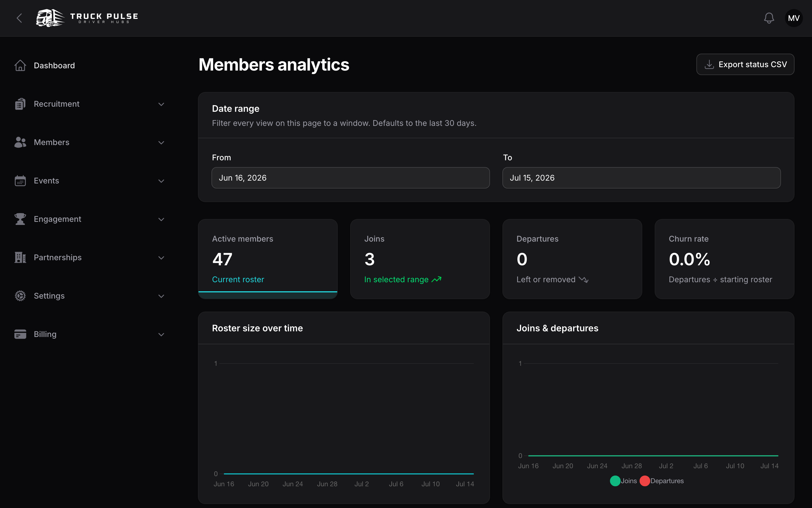This screenshot has width=812, height=508.
Task: Click the Members analytics heading
Action: 274,65
